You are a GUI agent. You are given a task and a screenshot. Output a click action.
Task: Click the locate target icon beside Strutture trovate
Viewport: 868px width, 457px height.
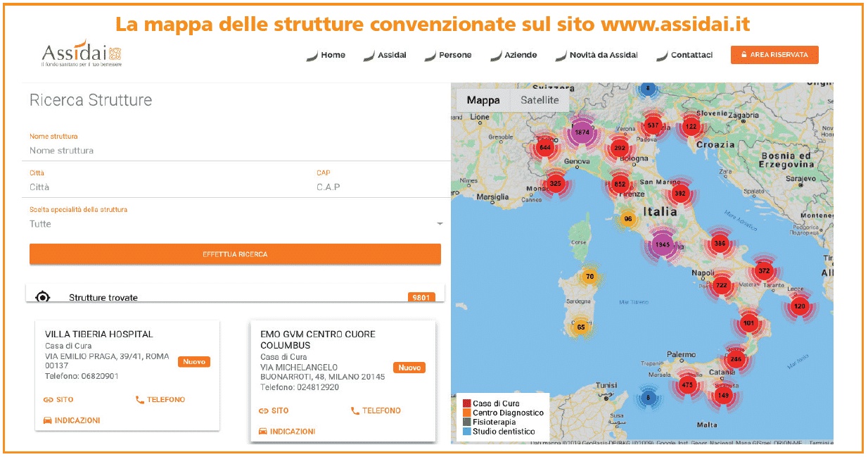click(43, 297)
